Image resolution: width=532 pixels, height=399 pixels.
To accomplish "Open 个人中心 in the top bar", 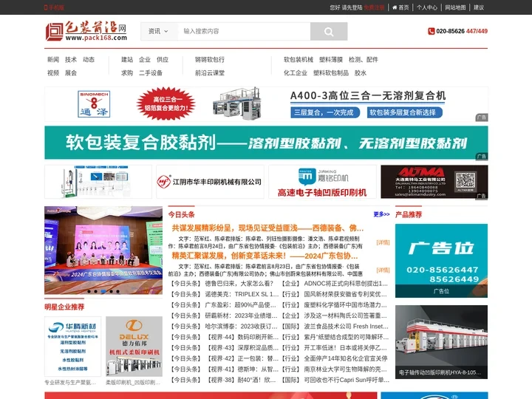I will (x=427, y=7).
